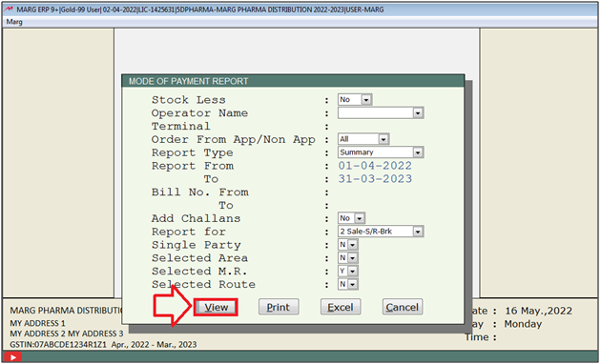The image size is (601, 364).
Task: Expand the Operator Name combo box
Action: 418,113
